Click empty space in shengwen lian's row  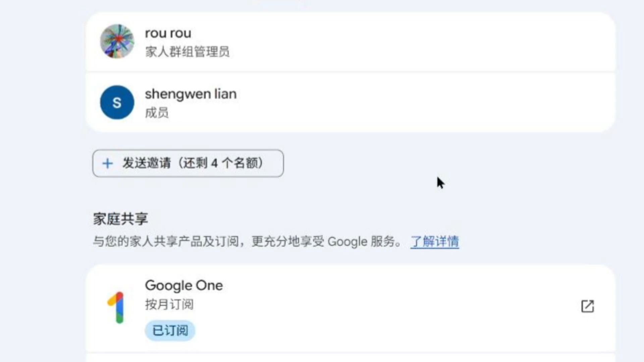tap(402, 102)
